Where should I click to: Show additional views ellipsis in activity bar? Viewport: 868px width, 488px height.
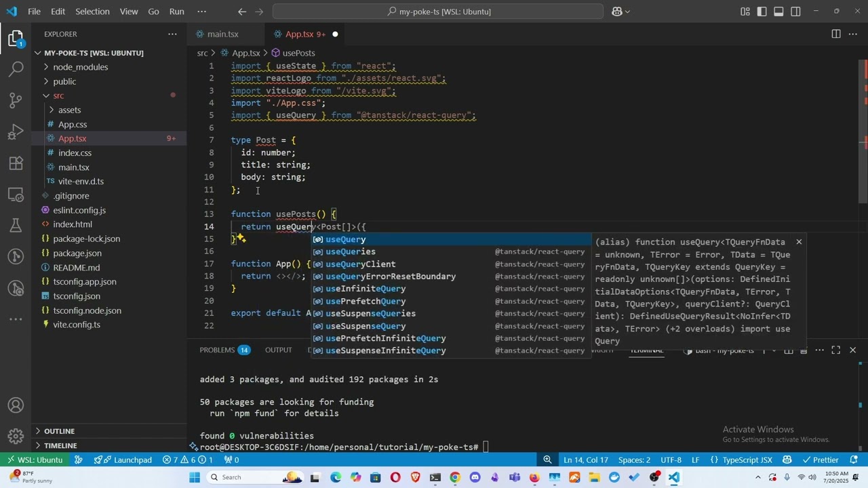click(16, 319)
